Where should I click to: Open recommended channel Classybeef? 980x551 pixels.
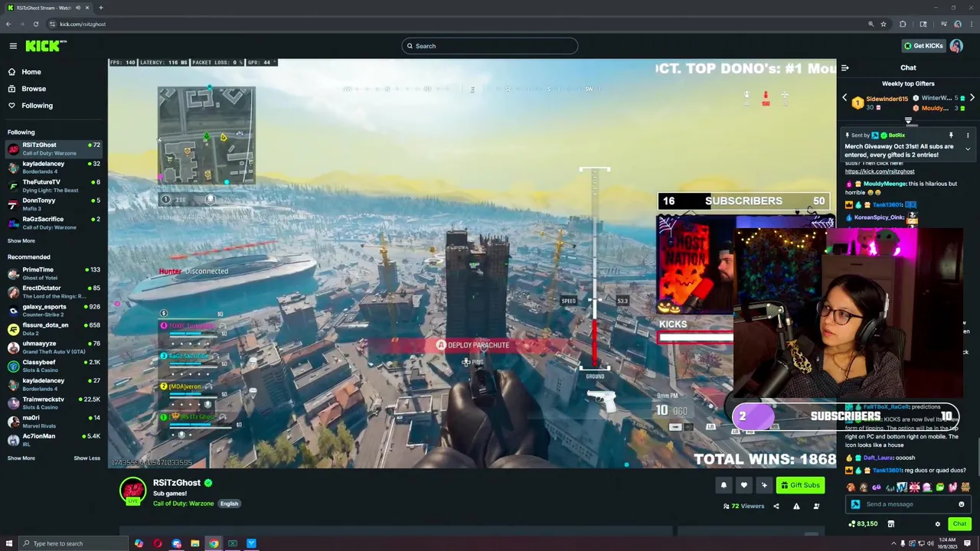(54, 366)
